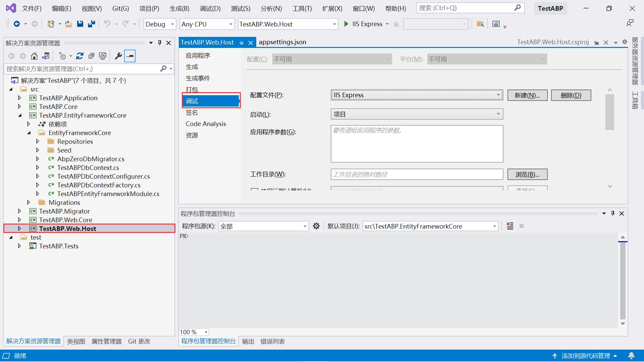This screenshot has height=362, width=644.
Task: Undo the last action in toolbar
Action: [x=107, y=24]
